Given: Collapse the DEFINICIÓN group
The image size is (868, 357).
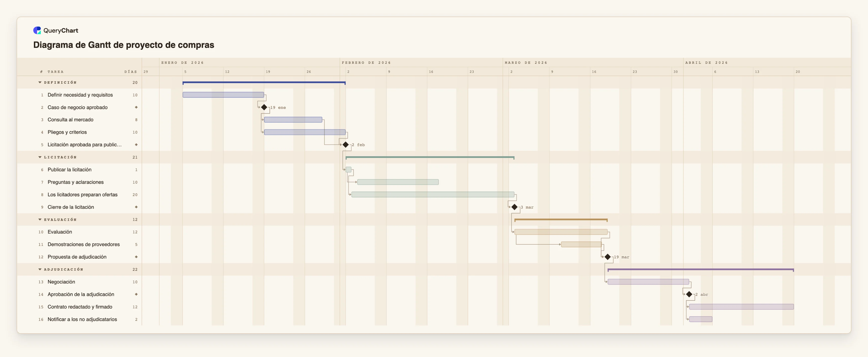Looking at the screenshot, I should coord(40,82).
